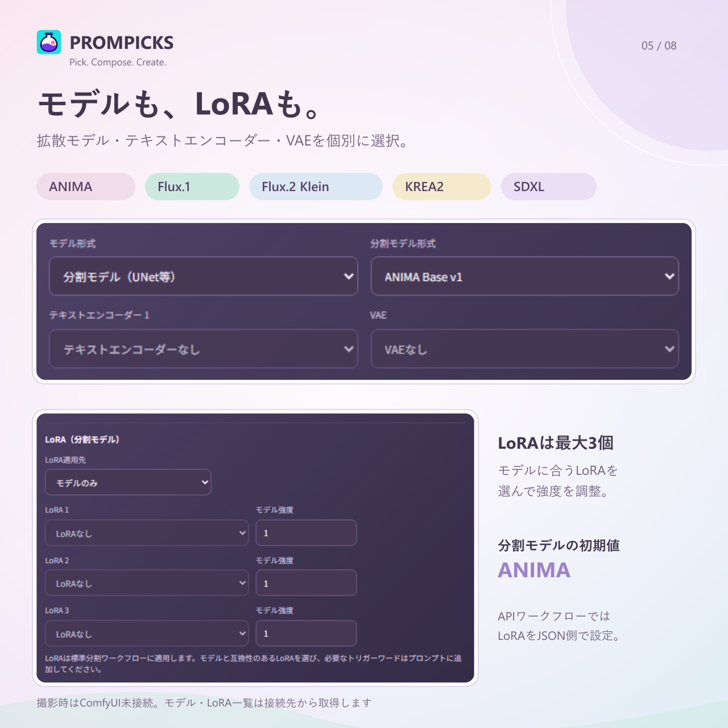Select the KREA2 model tag

click(442, 187)
